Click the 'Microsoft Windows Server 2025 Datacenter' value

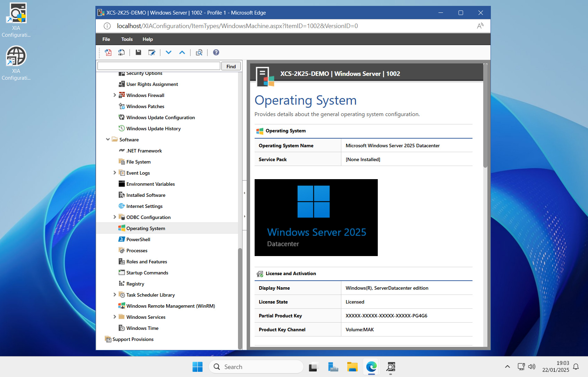point(393,146)
